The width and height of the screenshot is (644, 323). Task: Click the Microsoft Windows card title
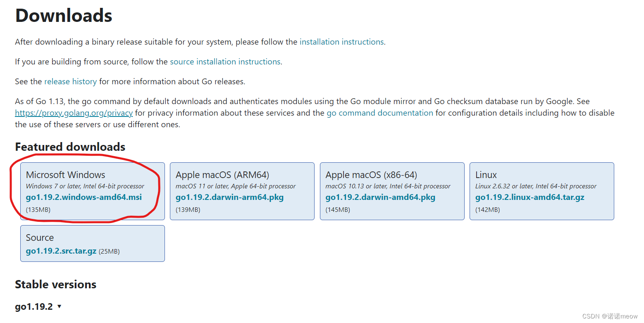tap(66, 175)
